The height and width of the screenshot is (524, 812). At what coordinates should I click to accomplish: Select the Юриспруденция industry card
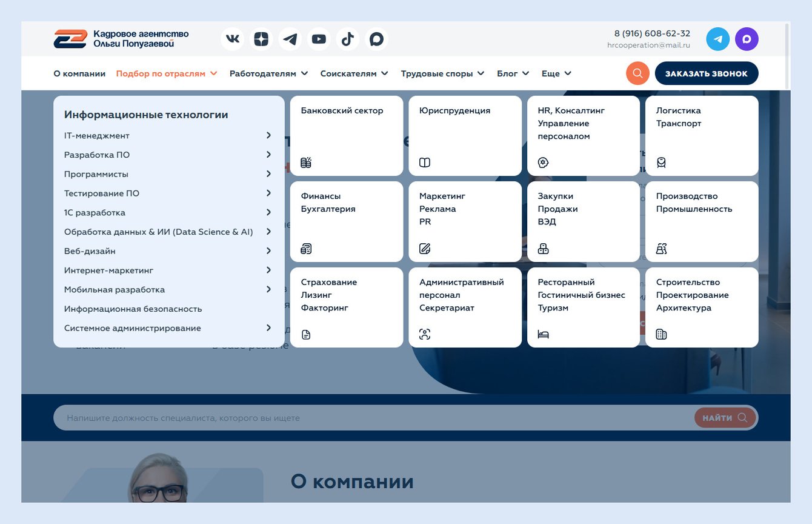click(x=465, y=136)
